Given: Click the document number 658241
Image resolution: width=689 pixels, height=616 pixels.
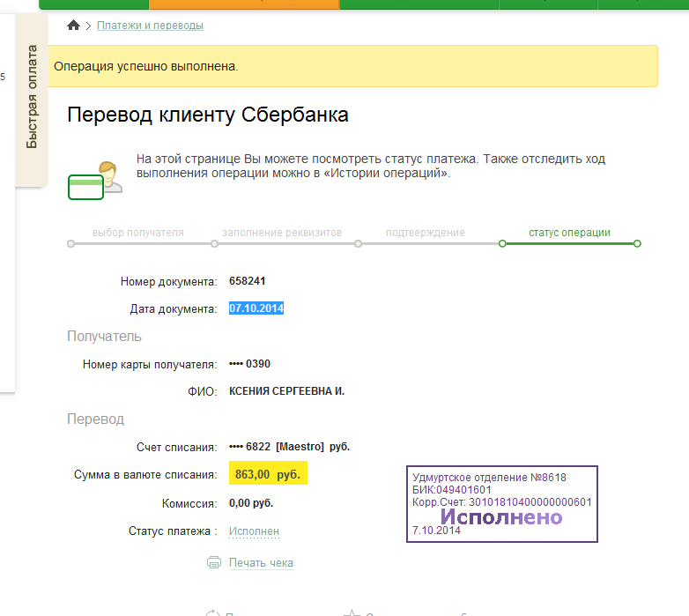Looking at the screenshot, I should point(248,281).
